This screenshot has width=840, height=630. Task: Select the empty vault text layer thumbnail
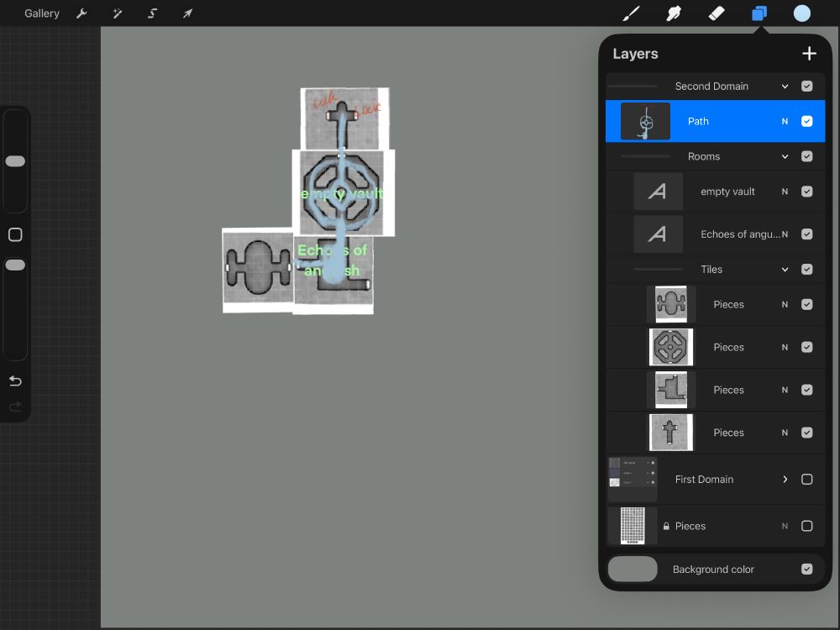point(659,192)
